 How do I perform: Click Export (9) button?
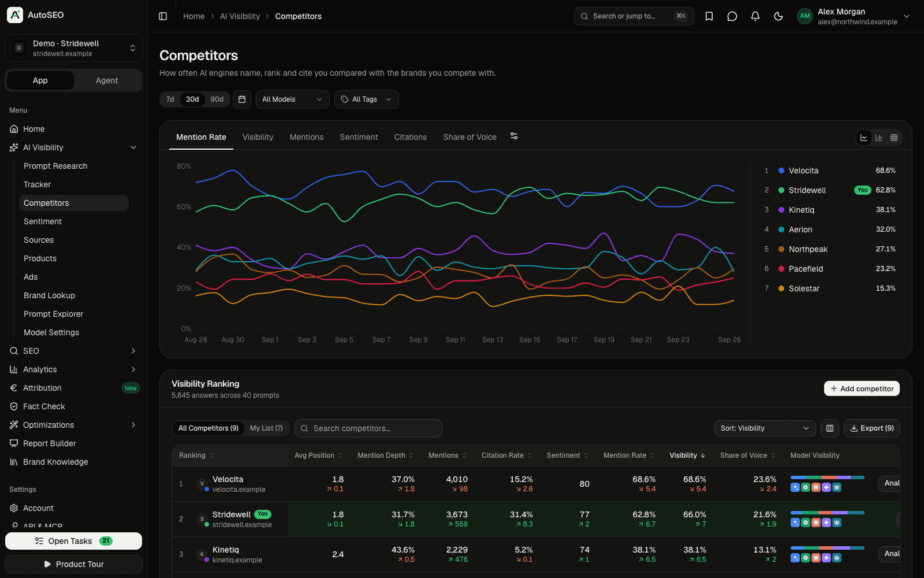click(872, 428)
